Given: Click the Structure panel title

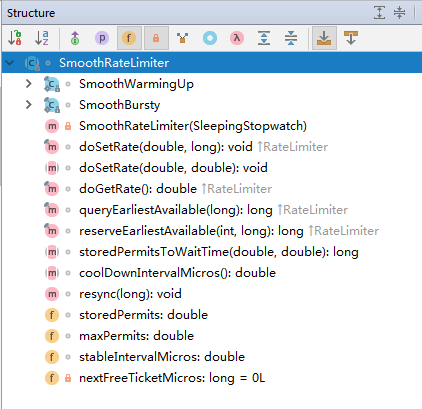Looking at the screenshot, I should pyautogui.click(x=31, y=13).
